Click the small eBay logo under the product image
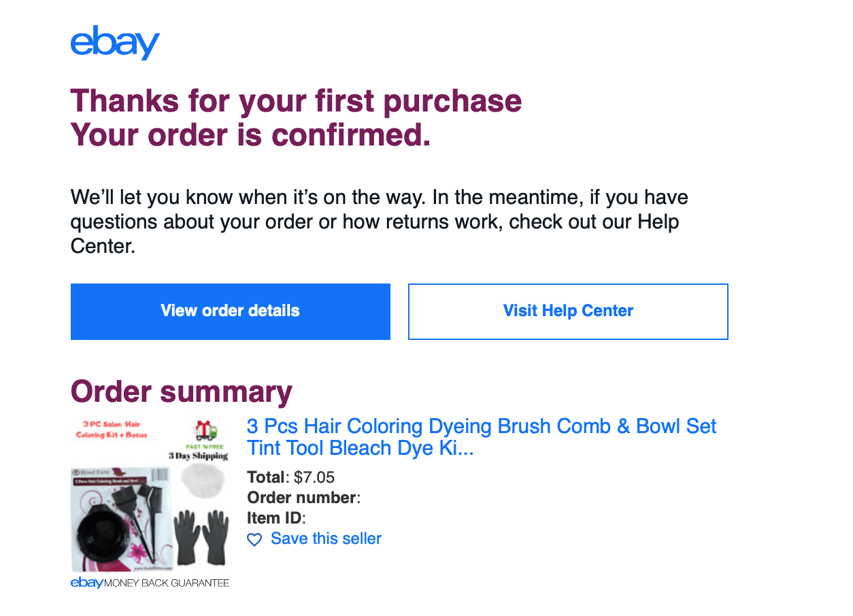Image resolution: width=853 pixels, height=616 pixels. [x=86, y=583]
